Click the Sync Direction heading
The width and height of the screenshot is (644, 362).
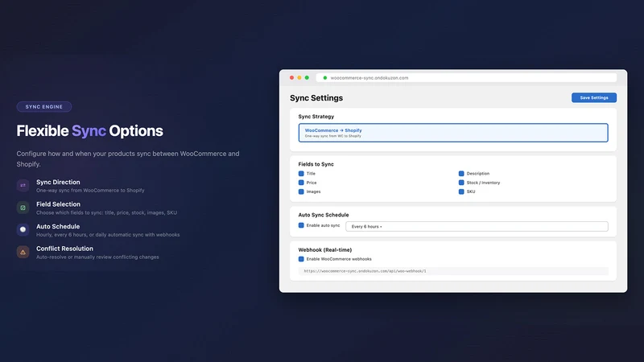click(x=58, y=183)
